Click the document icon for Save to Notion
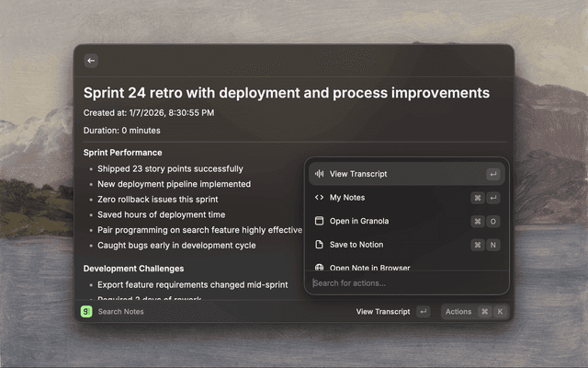This screenshot has width=588, height=368. tap(319, 246)
